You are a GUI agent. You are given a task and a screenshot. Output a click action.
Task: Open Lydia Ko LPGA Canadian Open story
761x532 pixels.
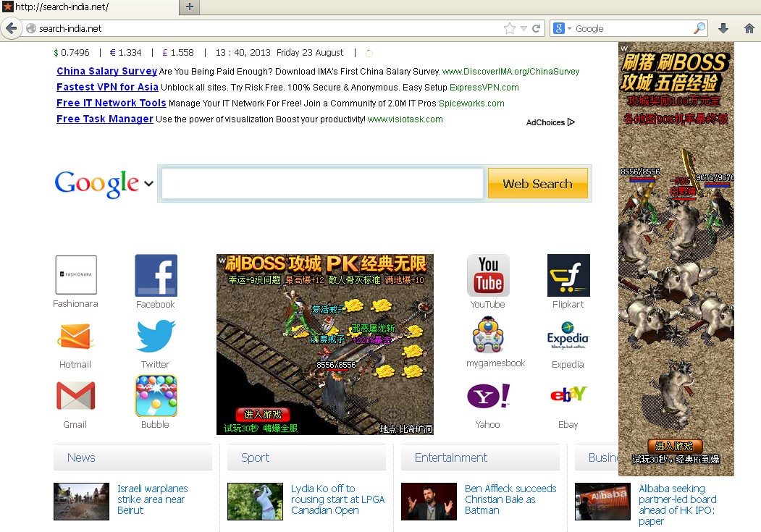338,499
